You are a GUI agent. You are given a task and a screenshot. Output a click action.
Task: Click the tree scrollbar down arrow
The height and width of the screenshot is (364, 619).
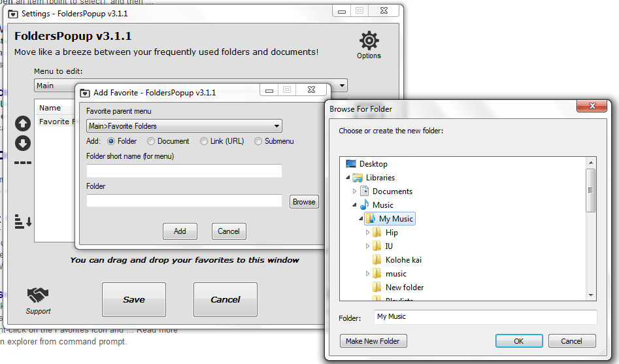point(591,295)
